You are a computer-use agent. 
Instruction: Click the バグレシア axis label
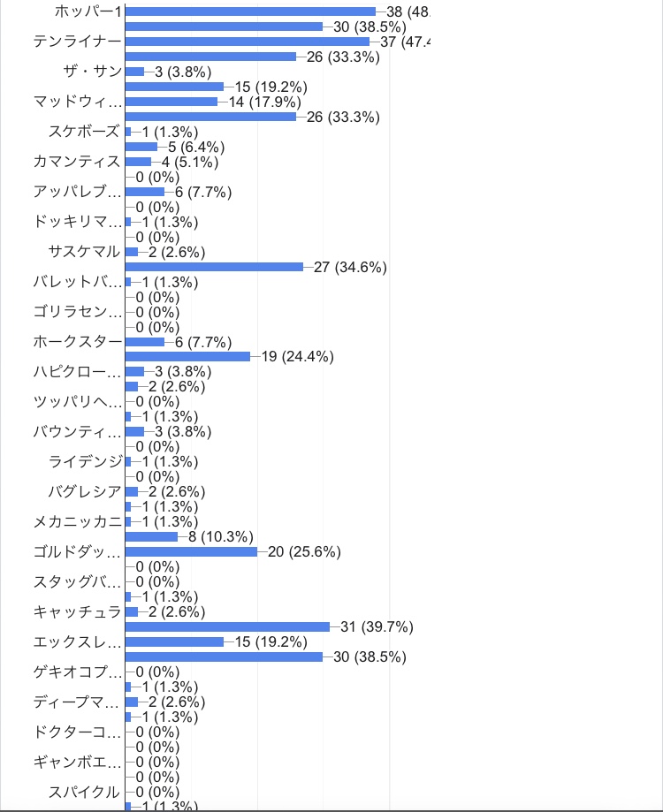coord(84,491)
